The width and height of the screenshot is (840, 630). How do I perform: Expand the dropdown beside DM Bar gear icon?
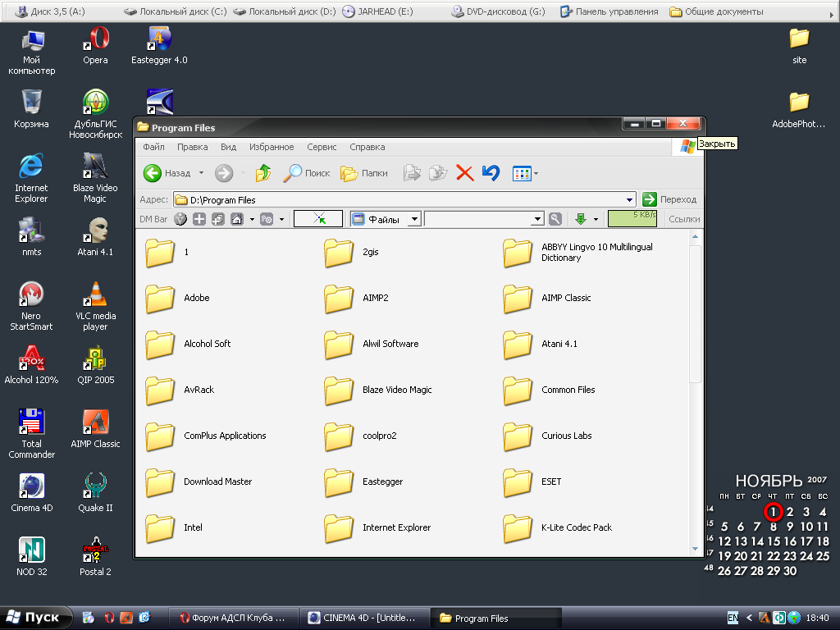[281, 219]
